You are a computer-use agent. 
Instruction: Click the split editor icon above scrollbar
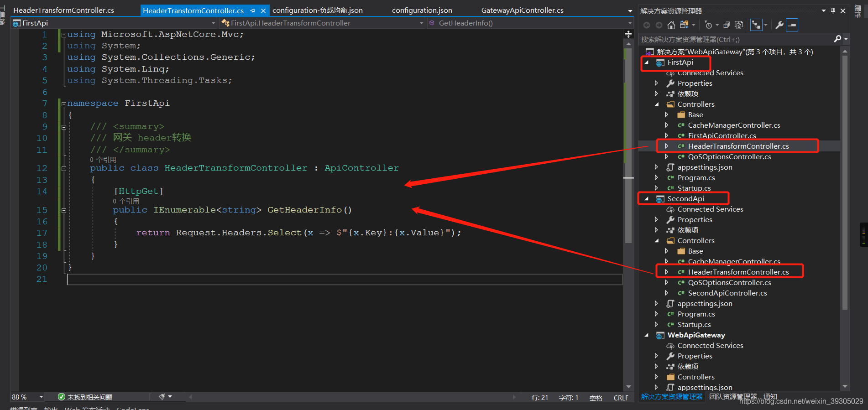628,34
